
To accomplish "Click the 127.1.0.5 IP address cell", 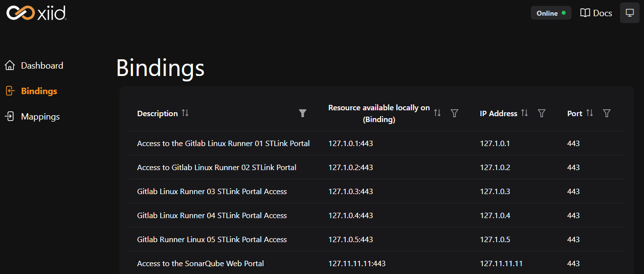I will pyautogui.click(x=495, y=239).
